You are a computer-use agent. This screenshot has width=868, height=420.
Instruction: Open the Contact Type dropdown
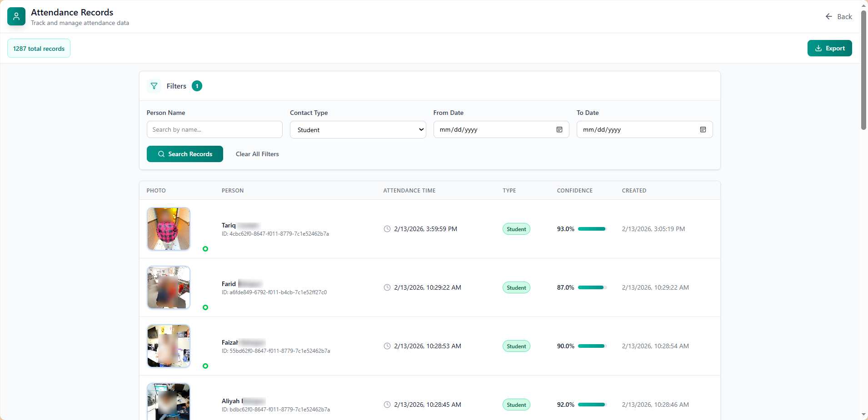[x=358, y=130]
